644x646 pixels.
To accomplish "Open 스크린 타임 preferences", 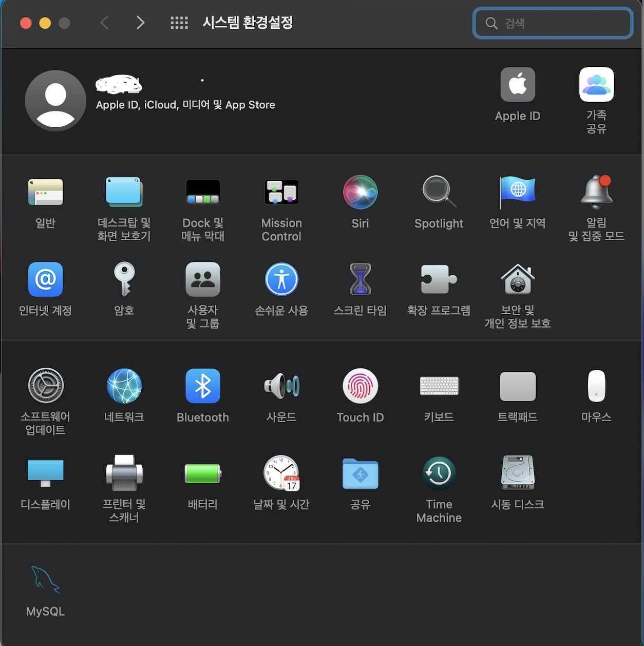I will [360, 279].
